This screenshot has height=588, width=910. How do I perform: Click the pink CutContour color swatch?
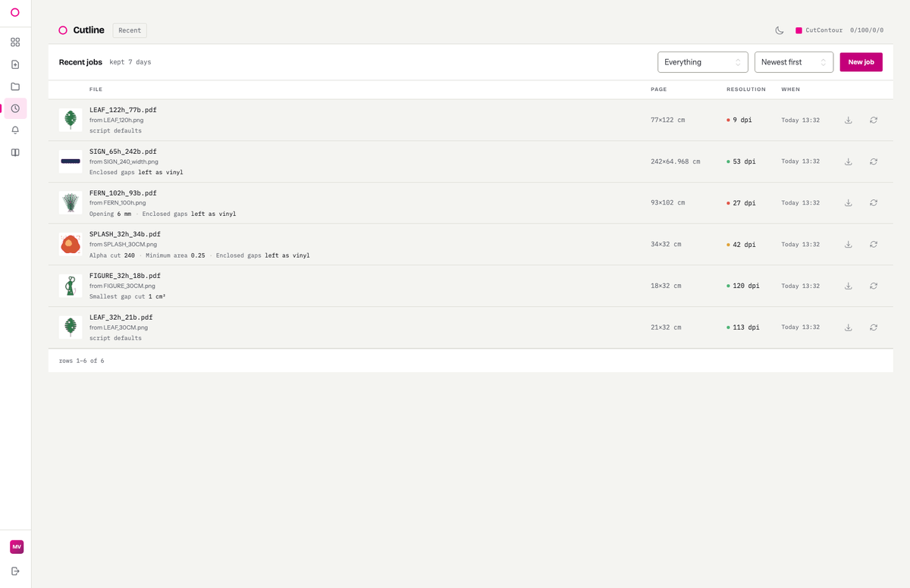799,30
